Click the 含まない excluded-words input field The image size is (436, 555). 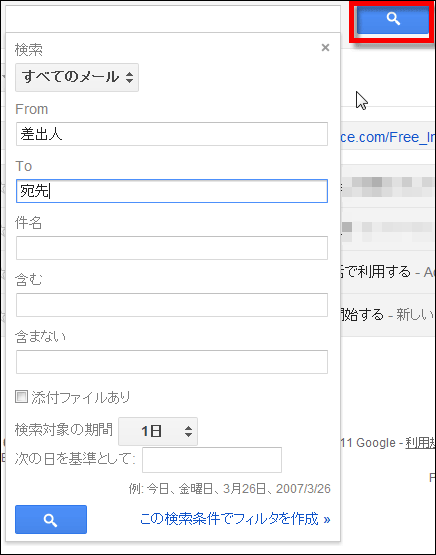172,362
